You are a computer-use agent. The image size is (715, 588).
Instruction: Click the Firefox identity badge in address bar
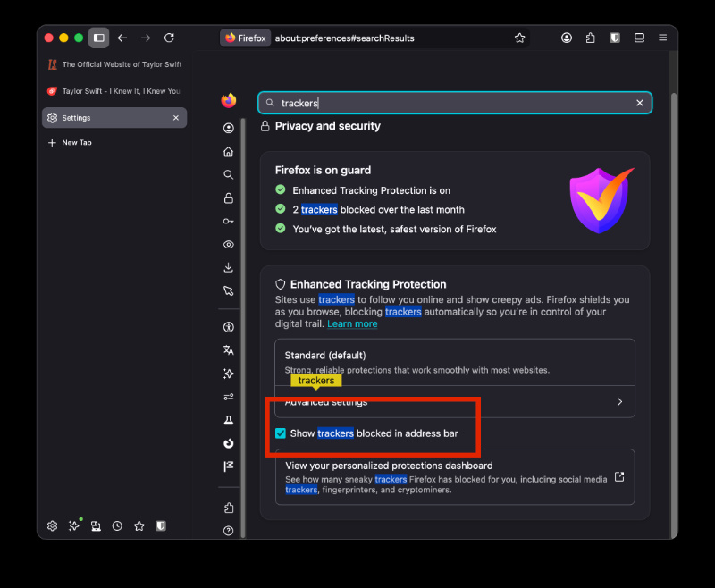[246, 38]
